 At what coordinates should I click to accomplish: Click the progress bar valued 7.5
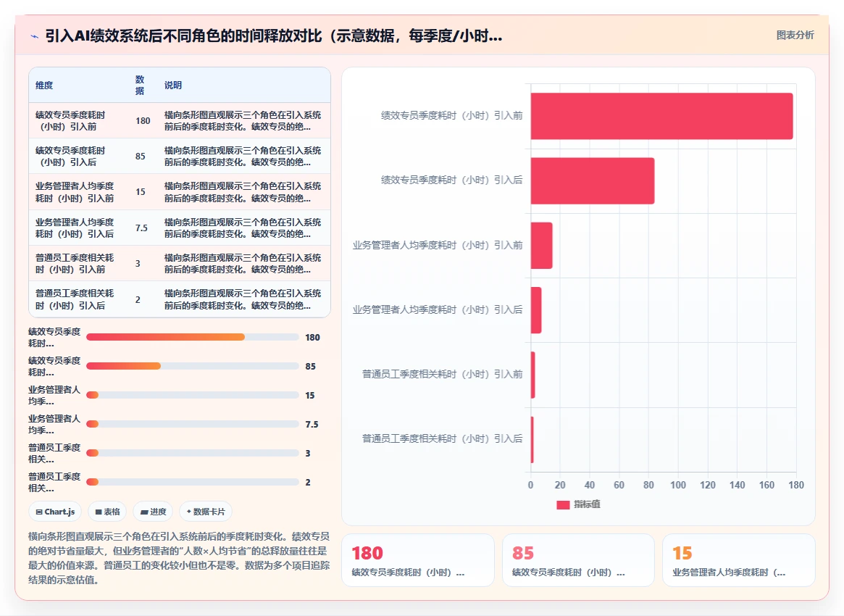(192, 424)
